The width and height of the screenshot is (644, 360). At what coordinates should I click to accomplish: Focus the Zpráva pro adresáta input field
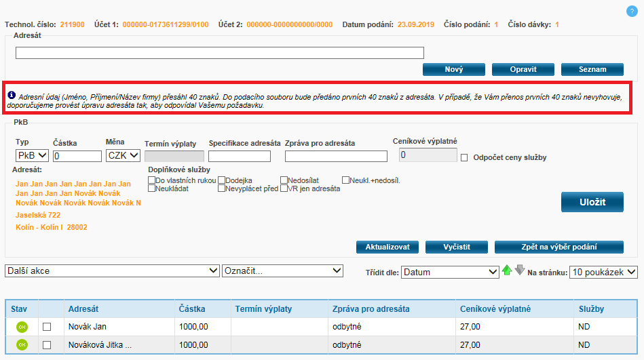click(x=336, y=157)
